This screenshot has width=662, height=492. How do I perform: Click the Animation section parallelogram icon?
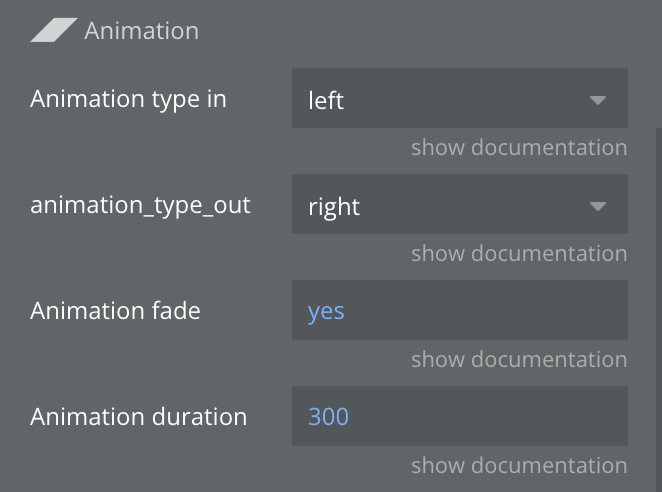coord(53,31)
